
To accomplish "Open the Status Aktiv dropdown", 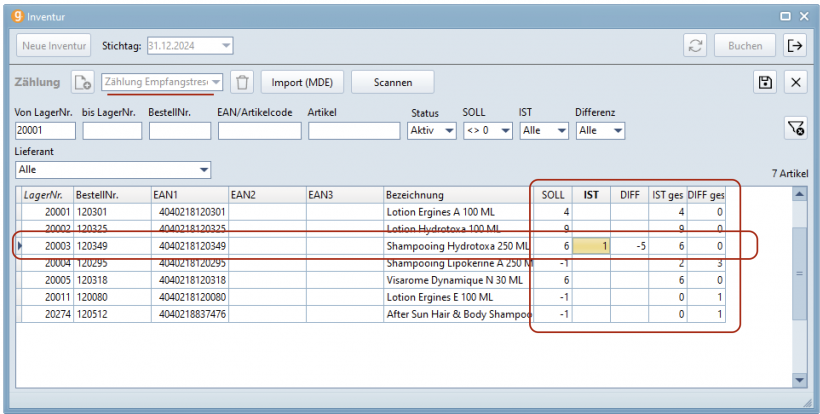I will point(448,130).
